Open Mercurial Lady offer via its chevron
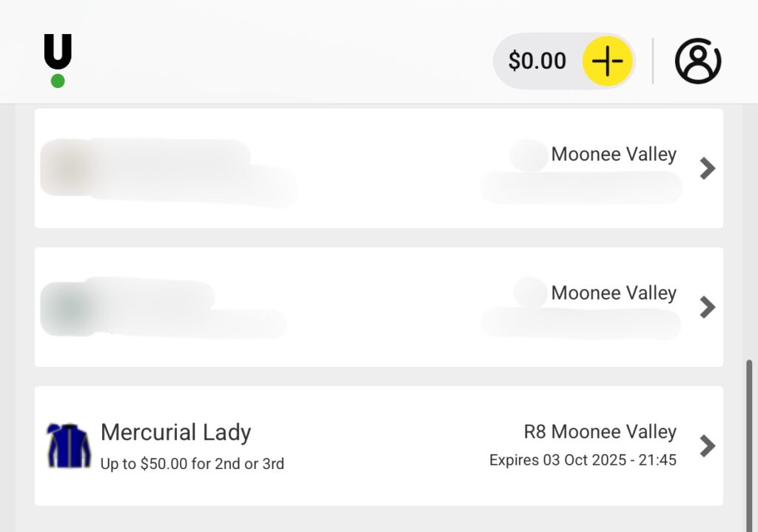 pyautogui.click(x=708, y=445)
